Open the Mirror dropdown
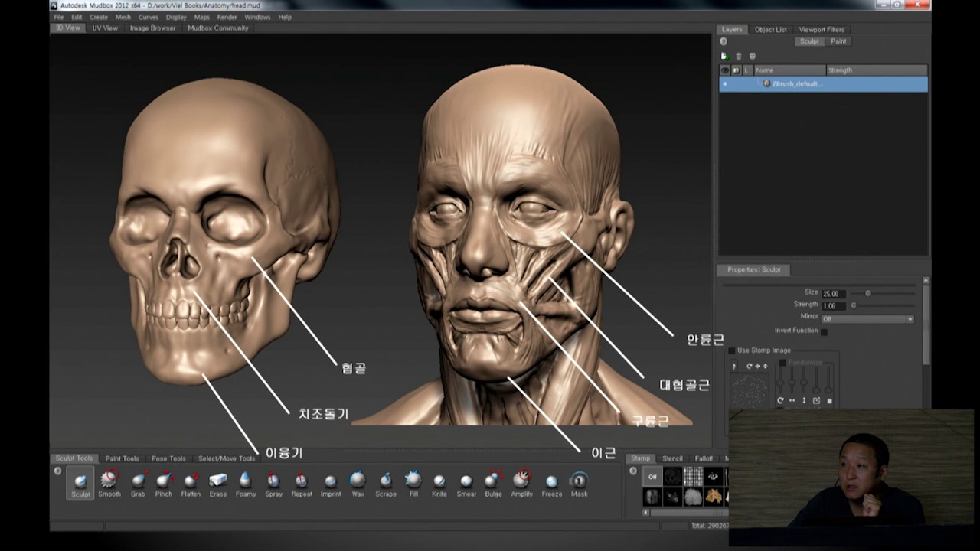Screen dimensions: 980x551 click(867, 318)
